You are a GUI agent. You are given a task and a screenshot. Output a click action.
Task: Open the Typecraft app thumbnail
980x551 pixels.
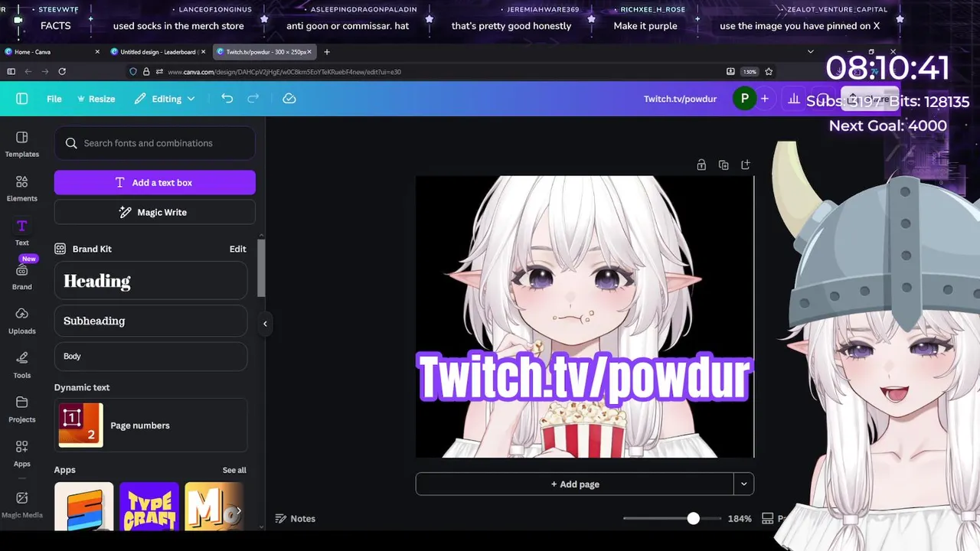pyautogui.click(x=149, y=506)
